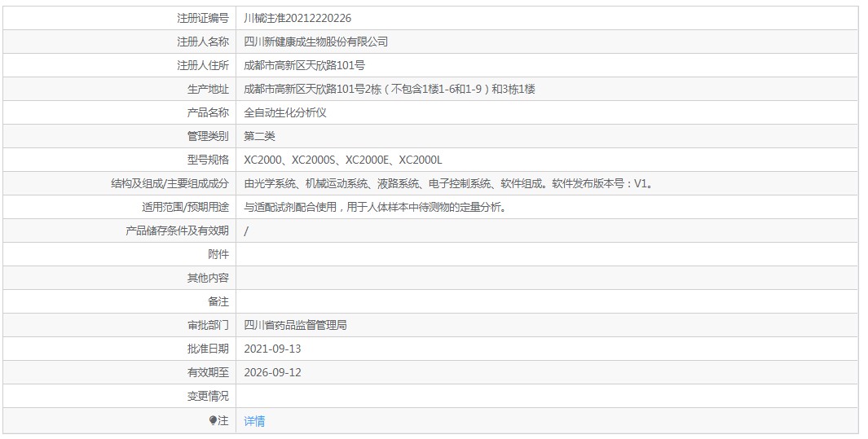Click the label 生产地址

point(208,89)
